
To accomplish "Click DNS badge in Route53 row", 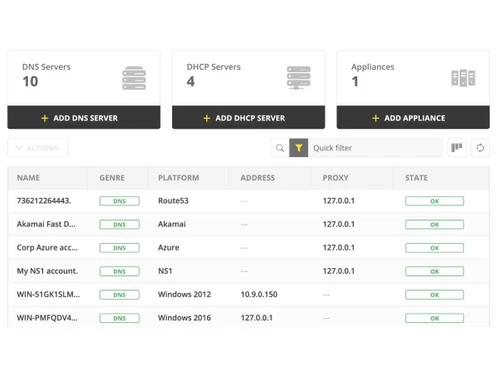I will click(x=119, y=201).
